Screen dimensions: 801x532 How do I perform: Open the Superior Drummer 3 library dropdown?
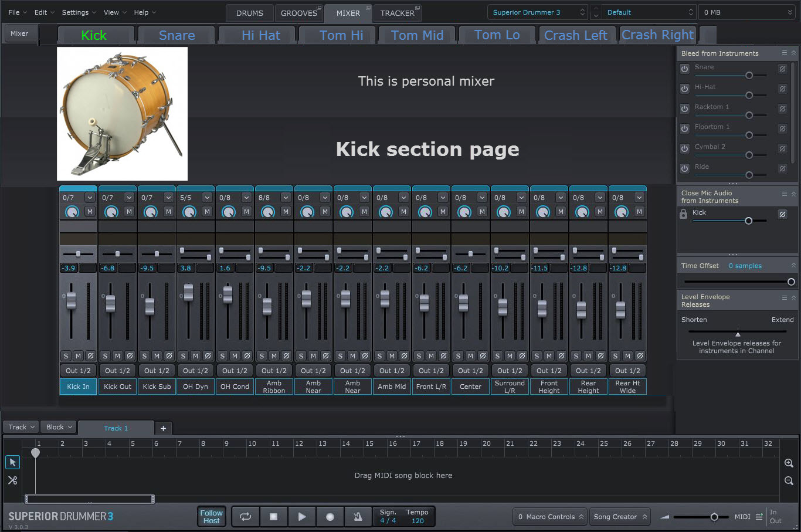[537, 12]
